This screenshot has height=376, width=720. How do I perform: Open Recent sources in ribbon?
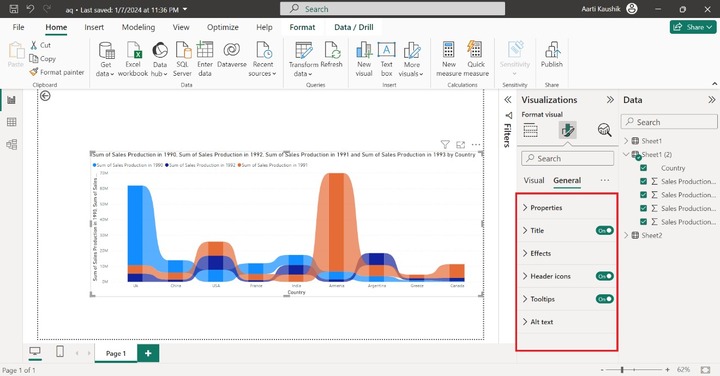(x=263, y=59)
